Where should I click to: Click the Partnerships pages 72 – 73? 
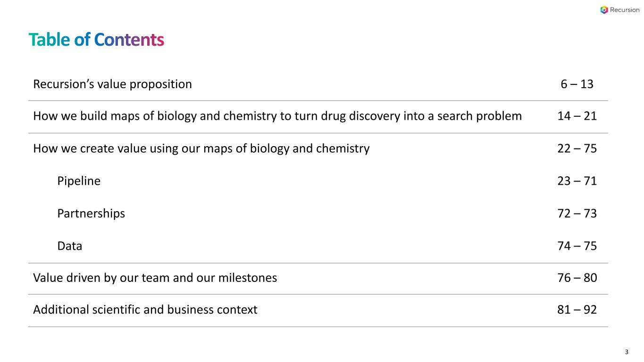pos(577,214)
